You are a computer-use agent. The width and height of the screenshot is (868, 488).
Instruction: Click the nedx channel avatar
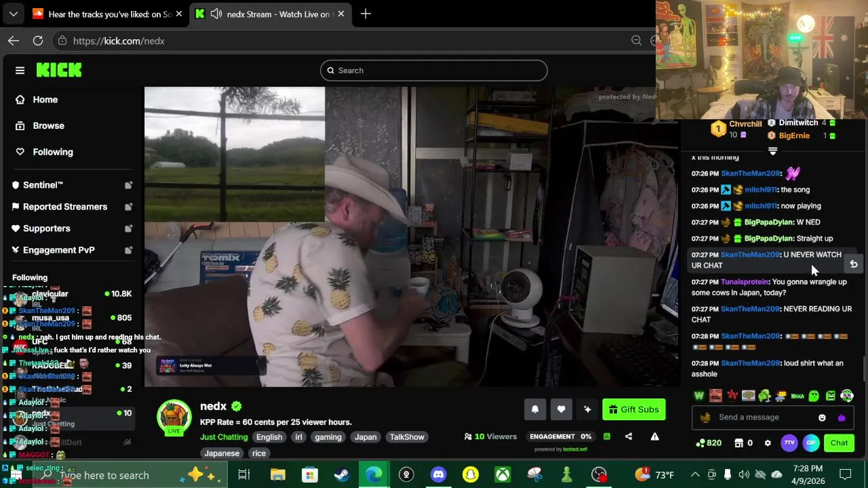coord(174,417)
